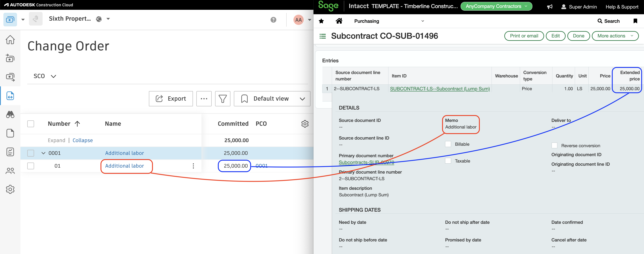Click the project thumbnail next to Sixth Property
Image resolution: width=644 pixels, height=254 pixels.
click(36, 19)
